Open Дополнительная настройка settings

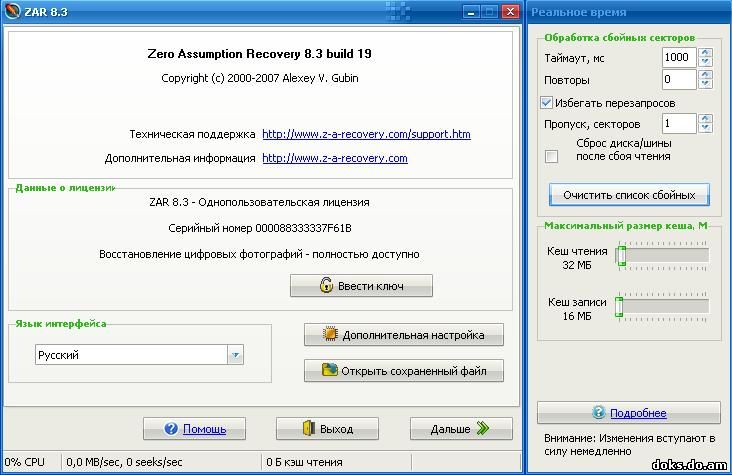click(x=404, y=334)
